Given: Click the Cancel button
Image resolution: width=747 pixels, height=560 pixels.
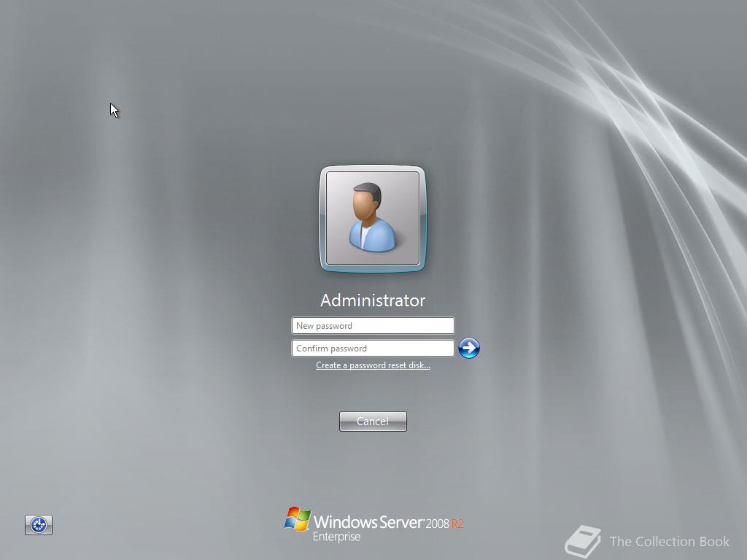Looking at the screenshot, I should [373, 421].
